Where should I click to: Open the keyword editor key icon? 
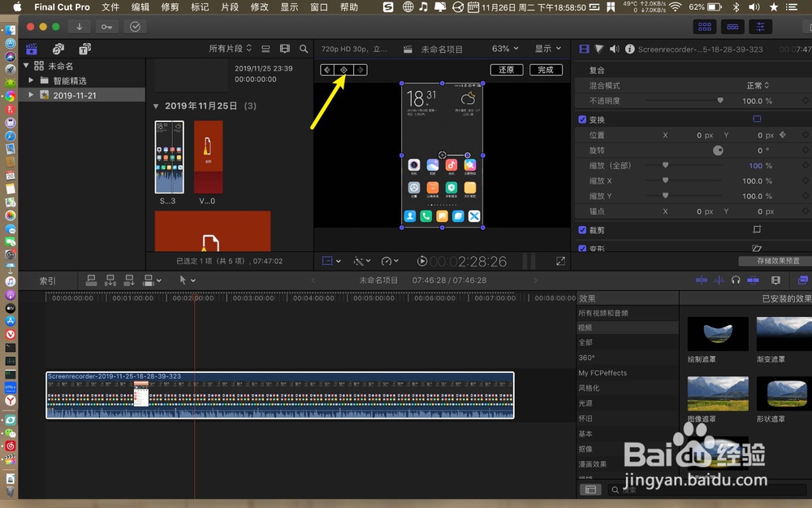coord(106,27)
